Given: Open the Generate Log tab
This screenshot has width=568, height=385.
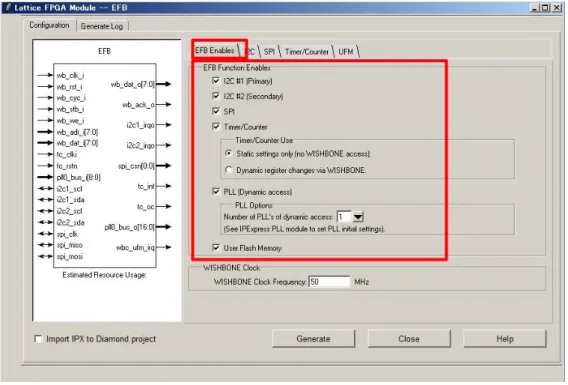Looking at the screenshot, I should coord(102,26).
